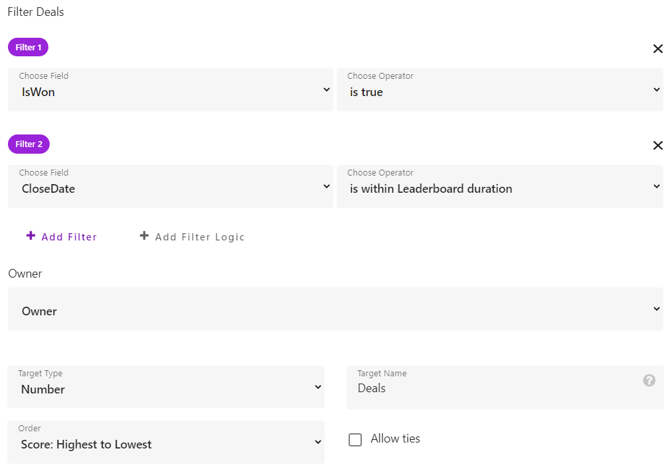The image size is (670, 469).
Task: Open the IsWon field dropdown
Action: [x=170, y=90]
